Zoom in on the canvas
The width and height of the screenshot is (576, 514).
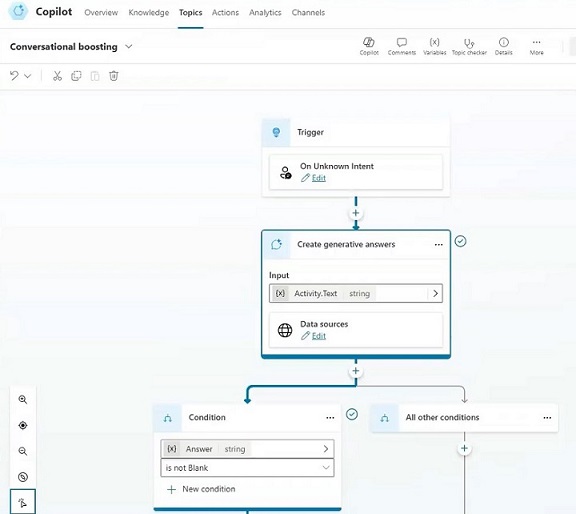coord(23,399)
